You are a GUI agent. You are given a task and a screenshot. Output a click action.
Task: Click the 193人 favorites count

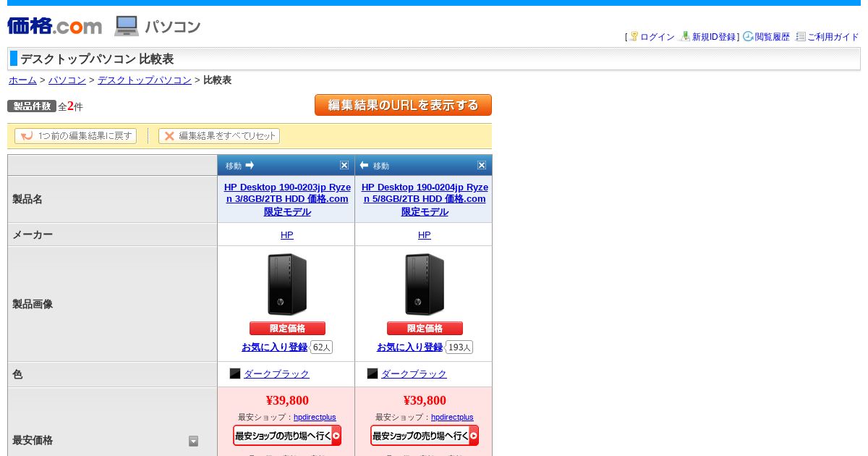(x=459, y=347)
